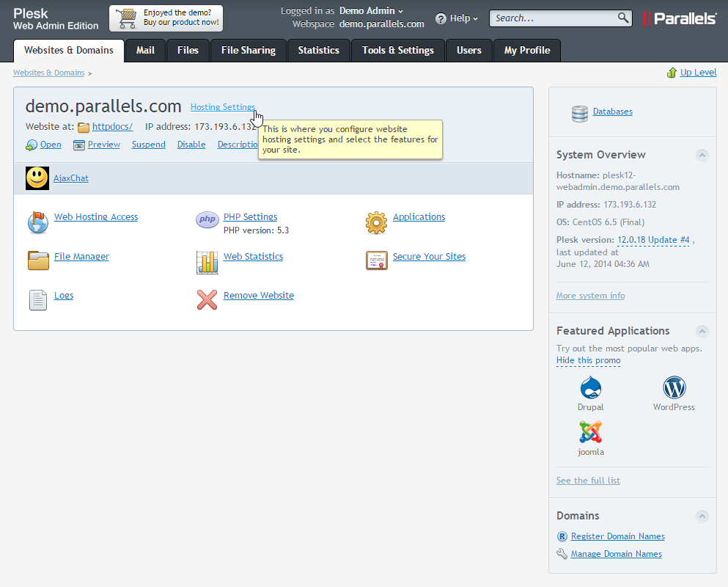This screenshot has height=587, width=728.
Task: Click the Plesk Web Admin Edition logo
Action: [x=55, y=19]
